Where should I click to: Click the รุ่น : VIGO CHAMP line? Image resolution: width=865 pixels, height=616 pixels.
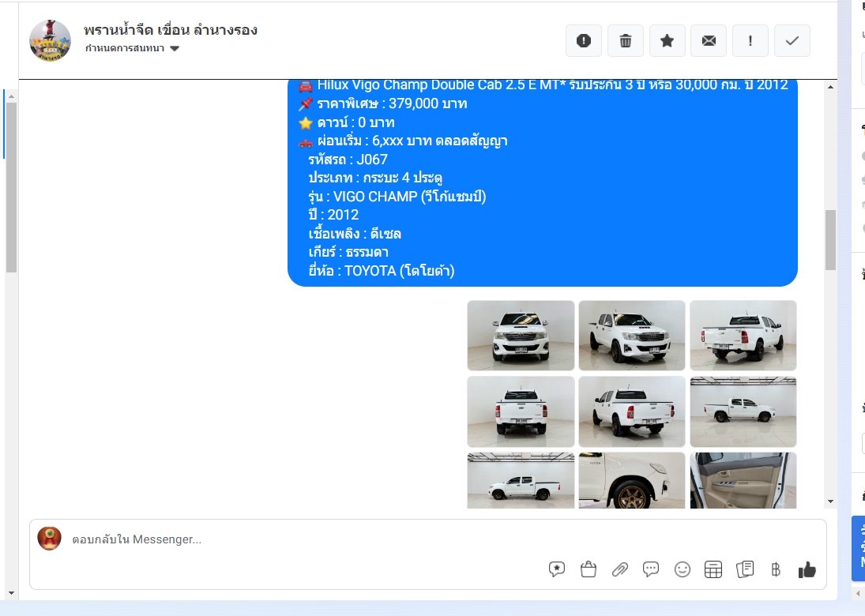[x=397, y=197]
